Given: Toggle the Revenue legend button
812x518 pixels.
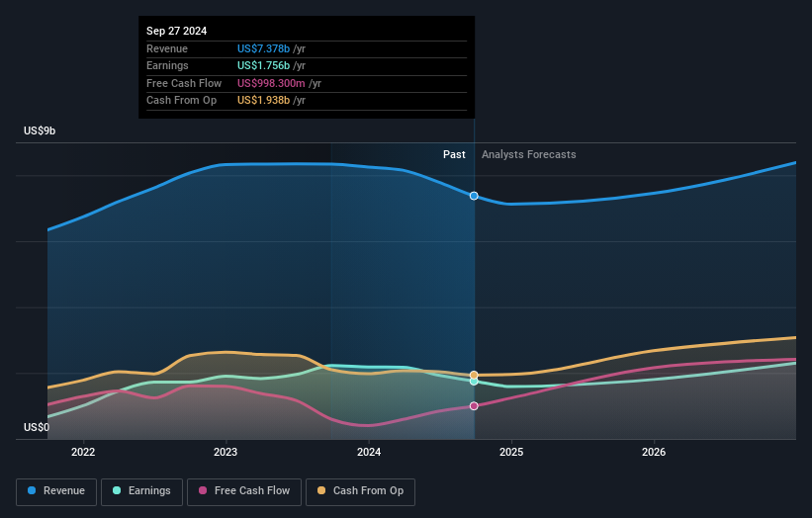Looking at the screenshot, I should (x=56, y=491).
